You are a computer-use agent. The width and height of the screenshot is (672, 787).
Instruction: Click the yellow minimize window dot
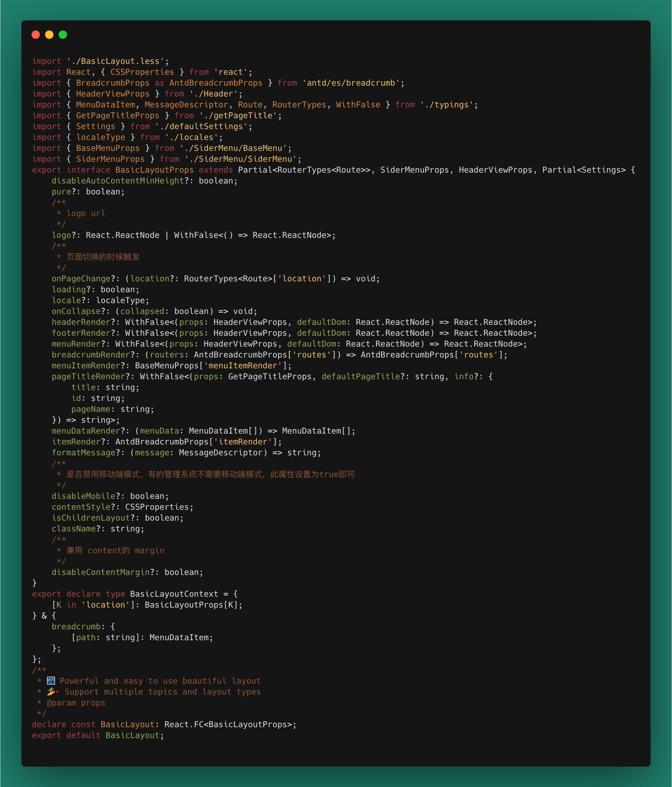coord(49,35)
